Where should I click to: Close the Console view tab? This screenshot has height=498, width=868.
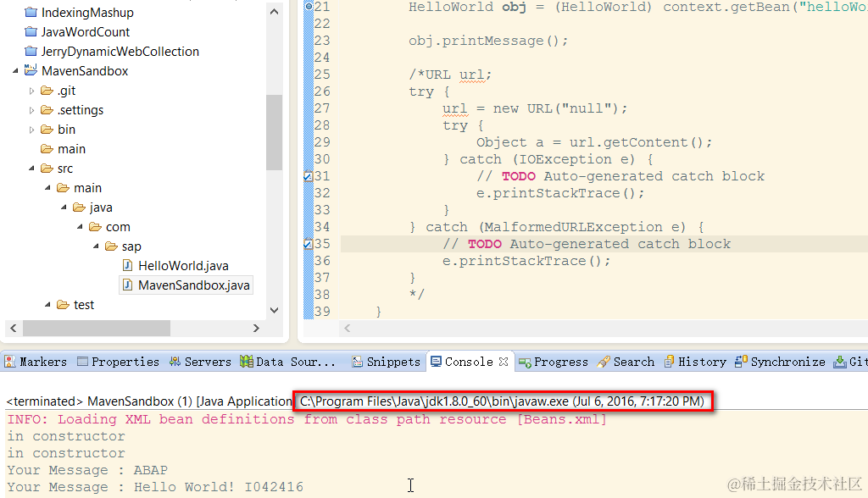point(504,362)
